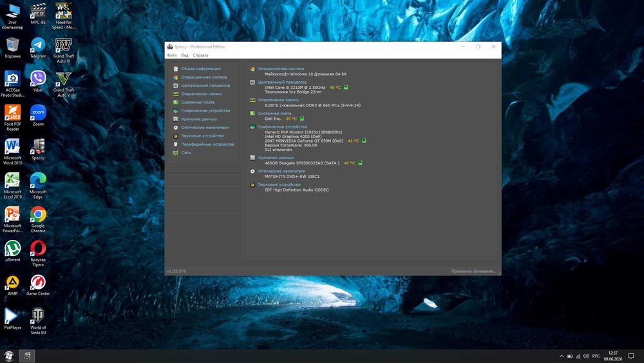Click GPU temperature icon beside 41 °C

(364, 141)
